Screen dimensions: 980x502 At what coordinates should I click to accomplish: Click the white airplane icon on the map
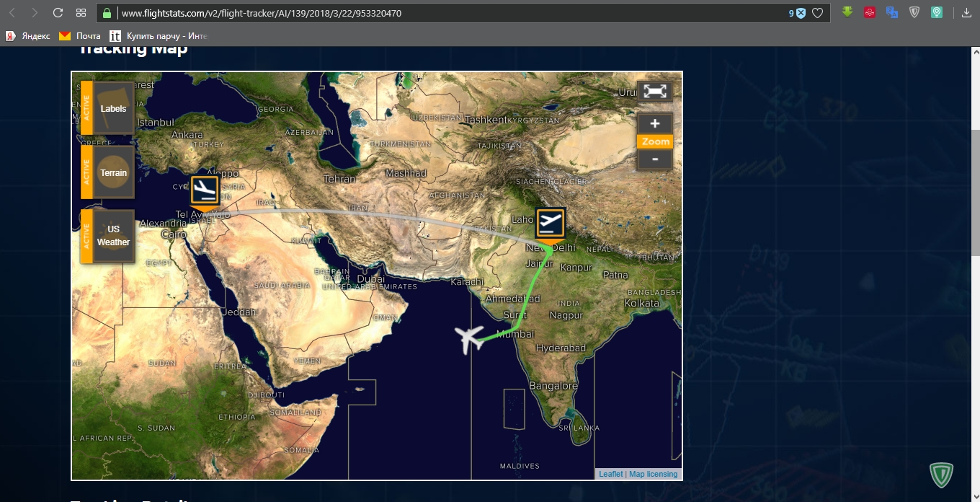click(469, 338)
